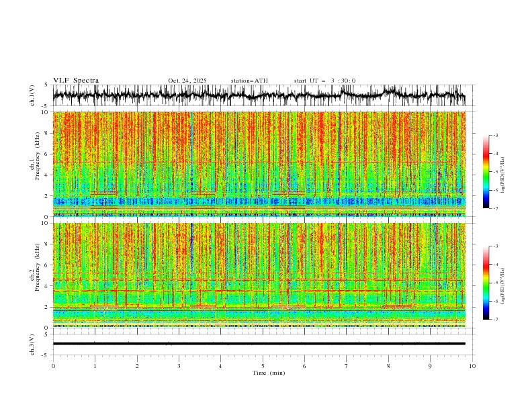Click the "6" tick on the Time axis
The width and height of the screenshot is (532, 411).
click(x=304, y=366)
